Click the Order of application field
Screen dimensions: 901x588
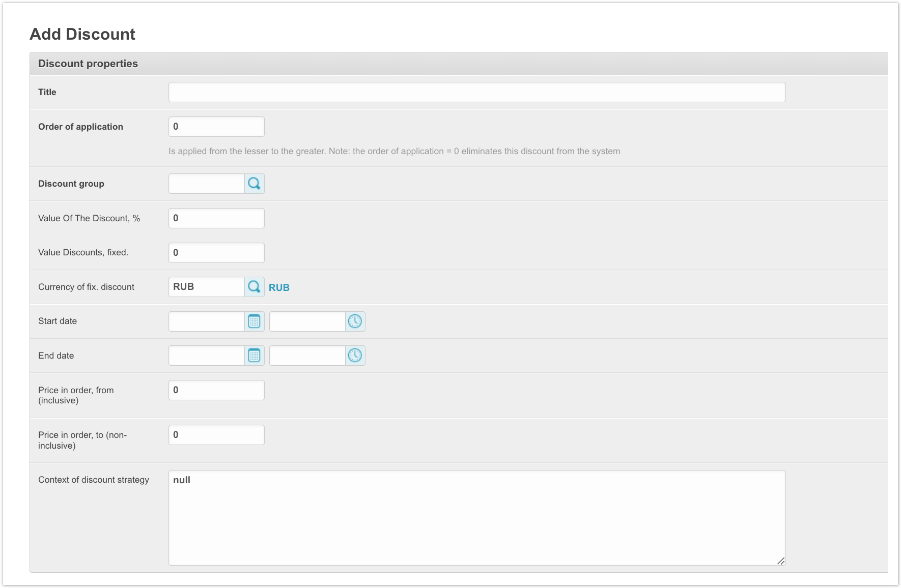click(216, 127)
